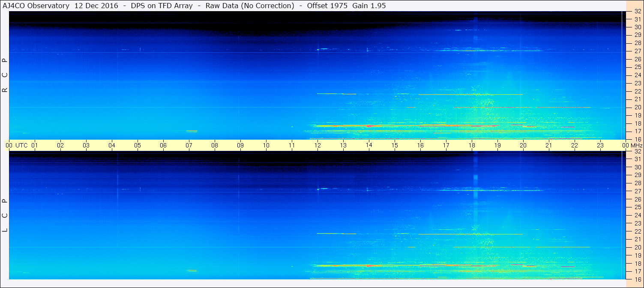Click the 32 MHz label on LCP scale

638,151
